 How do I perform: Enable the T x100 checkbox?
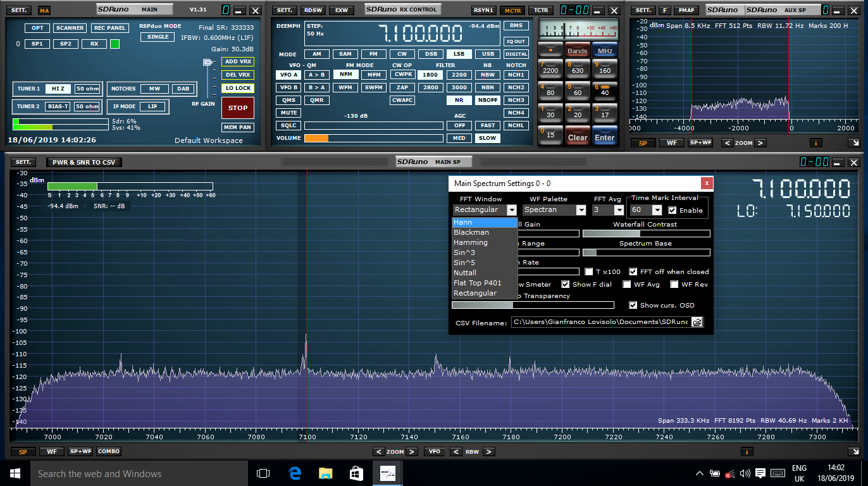[589, 271]
